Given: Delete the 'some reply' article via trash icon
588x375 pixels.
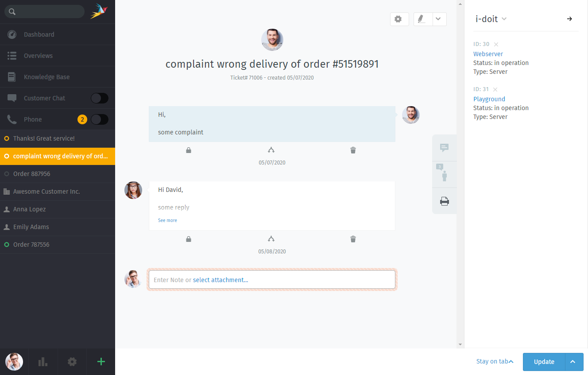Looking at the screenshot, I should click(x=353, y=239).
